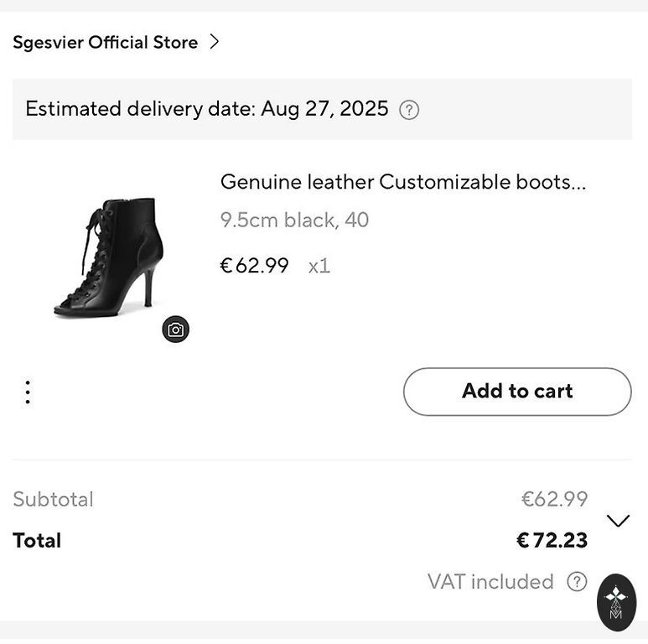Expand the total price breakdown chevron

(x=618, y=521)
